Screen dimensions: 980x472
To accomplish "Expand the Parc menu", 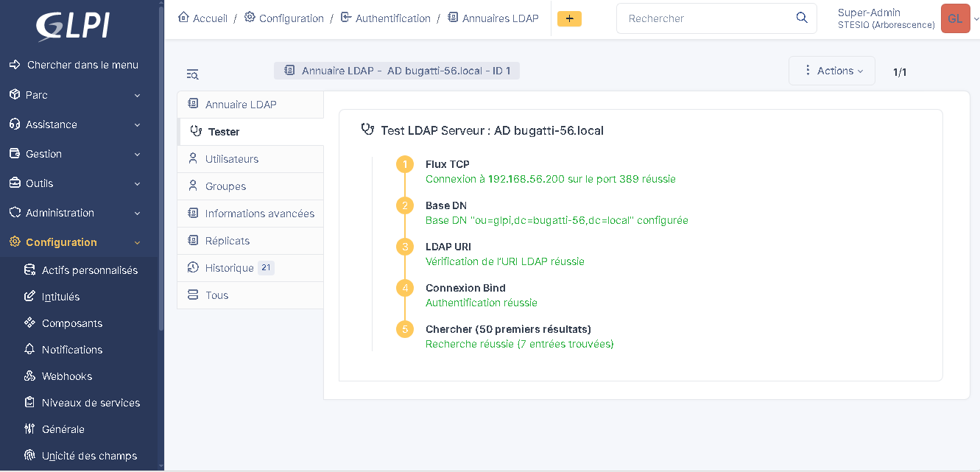I will coord(74,95).
